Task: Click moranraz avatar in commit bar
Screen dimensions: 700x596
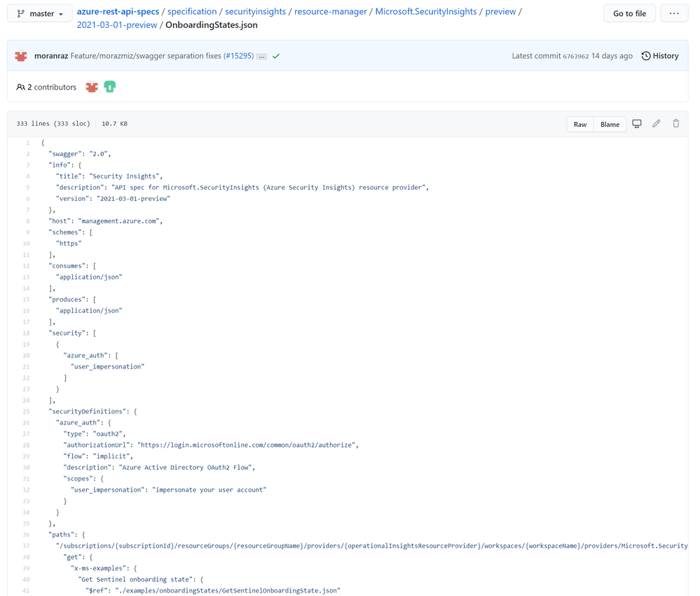Action: point(21,56)
